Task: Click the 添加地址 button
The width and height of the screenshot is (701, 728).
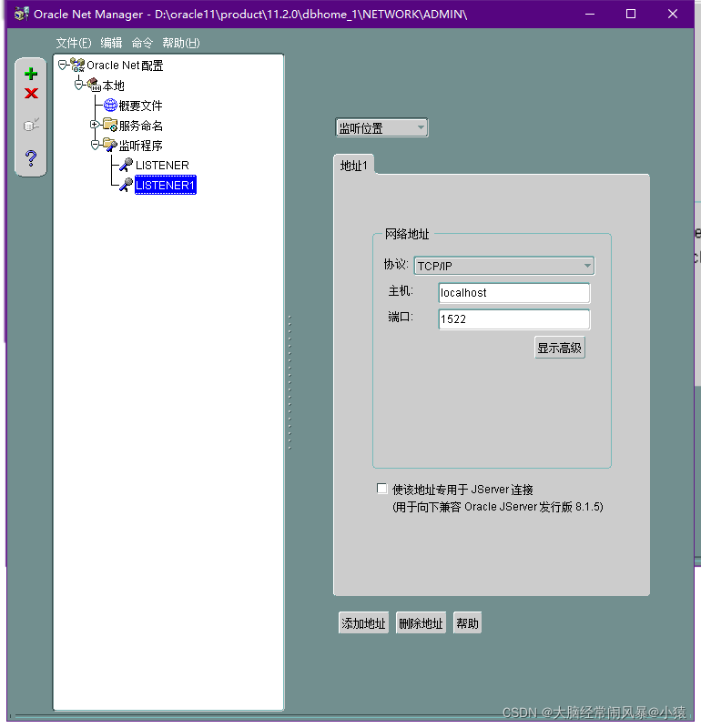Action: 364,623
